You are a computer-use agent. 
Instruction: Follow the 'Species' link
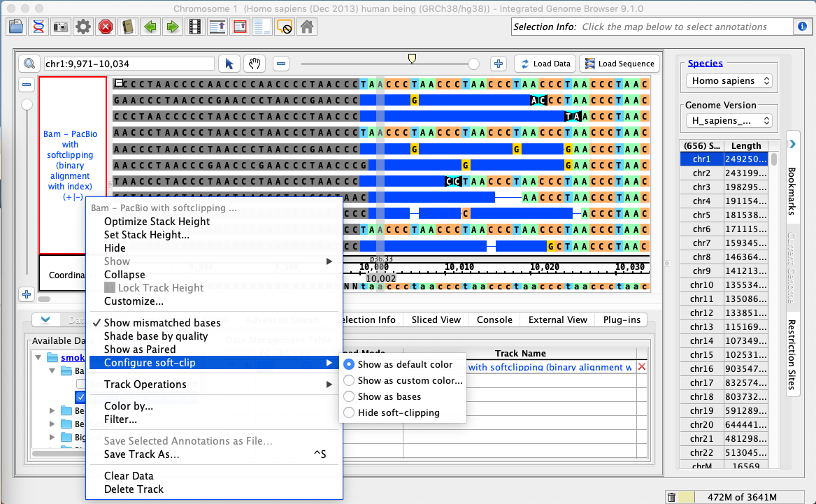(x=705, y=63)
